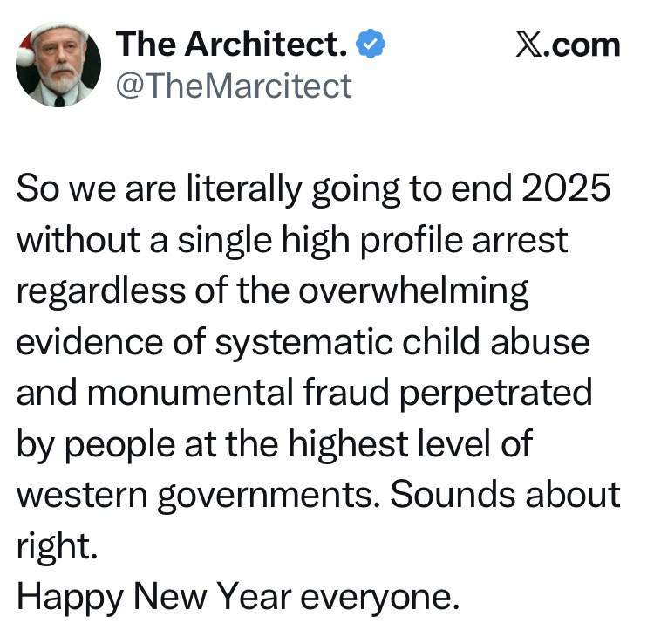The width and height of the screenshot is (654, 644).
Task: Click the word "overwhelming" in the tweet
Action: (x=413, y=291)
